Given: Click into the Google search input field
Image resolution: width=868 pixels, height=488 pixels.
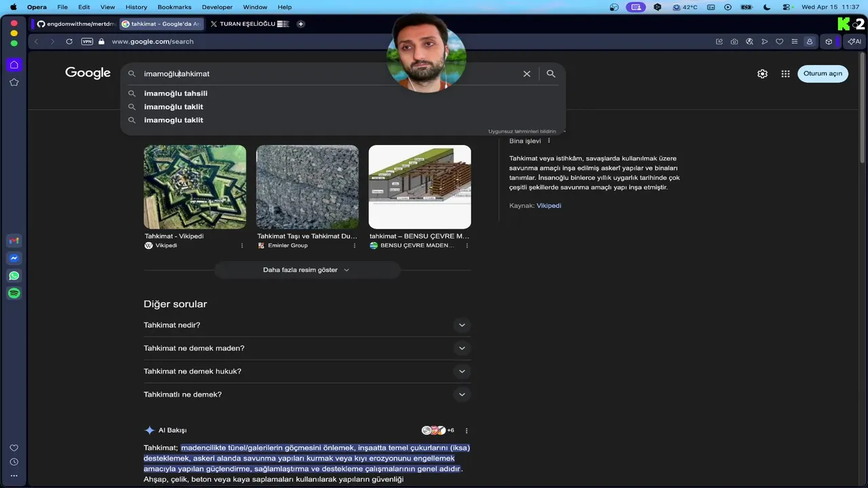Looking at the screenshot, I should 329,74.
